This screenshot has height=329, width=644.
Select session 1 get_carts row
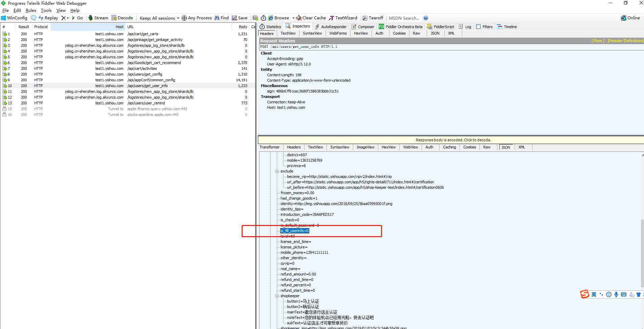point(128,34)
